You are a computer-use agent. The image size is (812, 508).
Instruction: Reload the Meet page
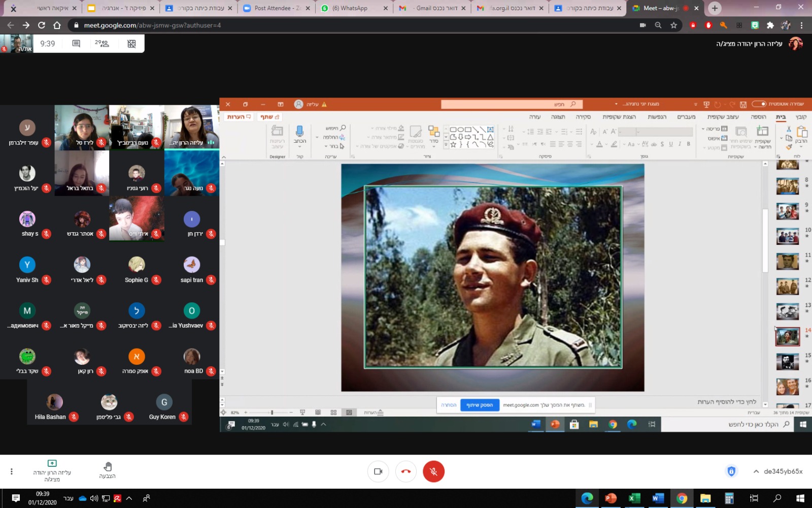tap(42, 25)
